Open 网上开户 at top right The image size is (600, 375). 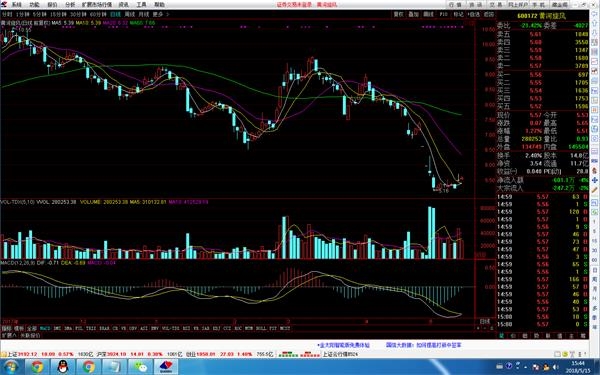[518, 5]
